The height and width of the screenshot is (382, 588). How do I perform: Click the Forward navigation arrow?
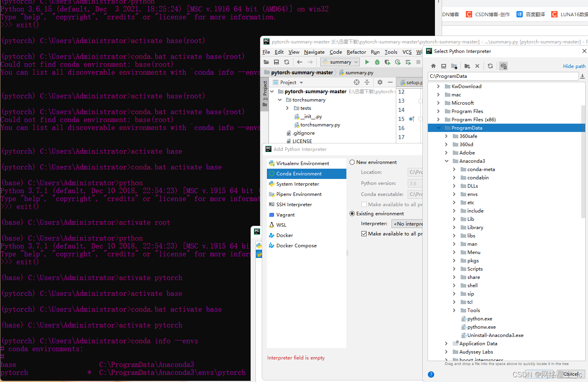310,62
